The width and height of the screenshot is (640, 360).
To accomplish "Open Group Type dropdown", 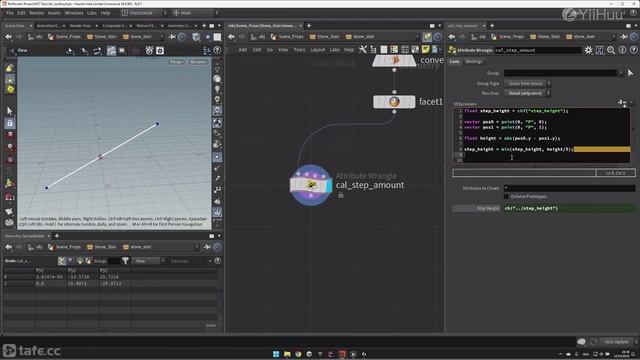I will pos(528,83).
